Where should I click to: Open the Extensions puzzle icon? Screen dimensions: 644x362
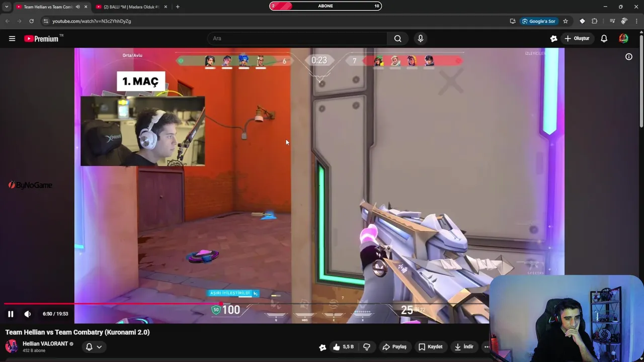(595, 21)
